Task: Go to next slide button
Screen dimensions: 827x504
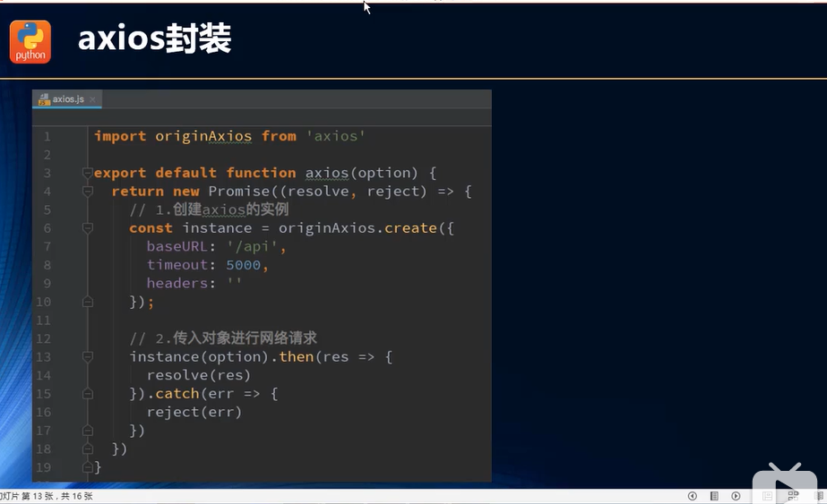Action: [736, 496]
